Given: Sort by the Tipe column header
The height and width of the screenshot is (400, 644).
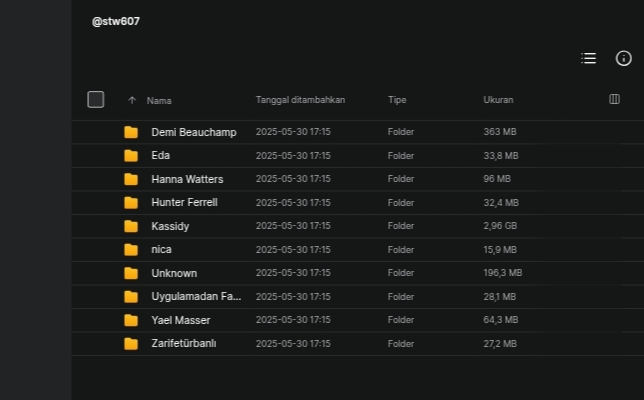Looking at the screenshot, I should pos(397,100).
